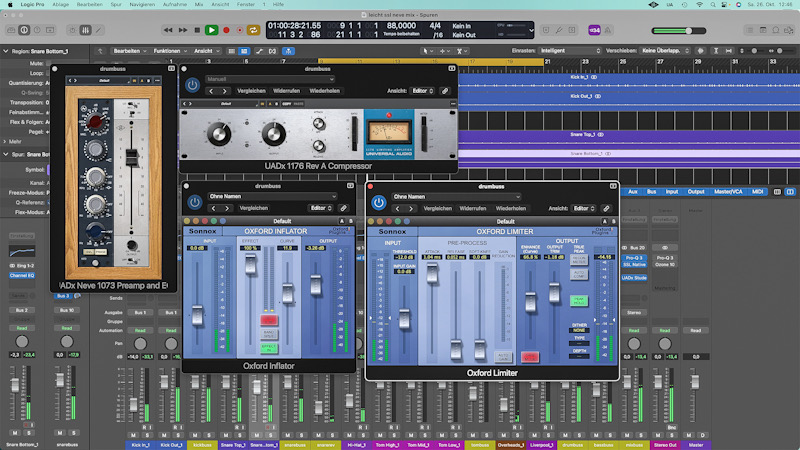The height and width of the screenshot is (450, 800).
Task: Open the left-click pointer tool menu
Action: [427, 51]
